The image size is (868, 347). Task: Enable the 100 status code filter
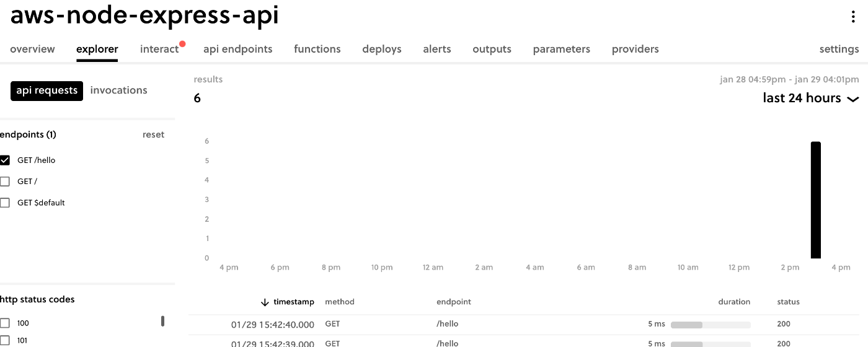[x=5, y=323]
